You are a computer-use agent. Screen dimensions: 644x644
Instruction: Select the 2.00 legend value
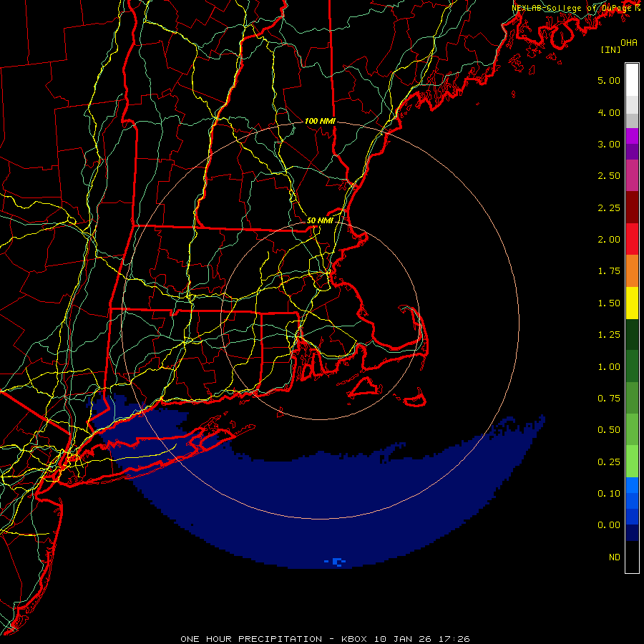coord(609,240)
